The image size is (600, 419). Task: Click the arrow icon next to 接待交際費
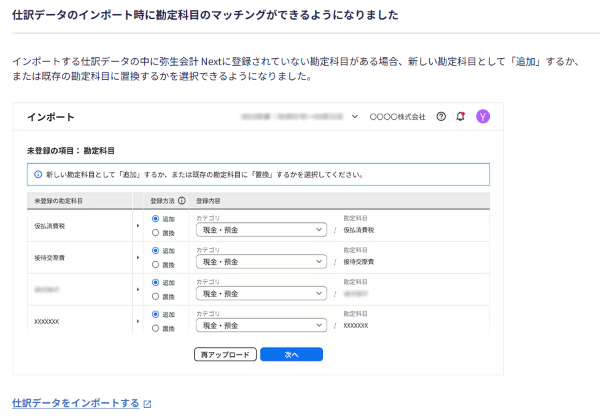pyautogui.click(x=138, y=260)
